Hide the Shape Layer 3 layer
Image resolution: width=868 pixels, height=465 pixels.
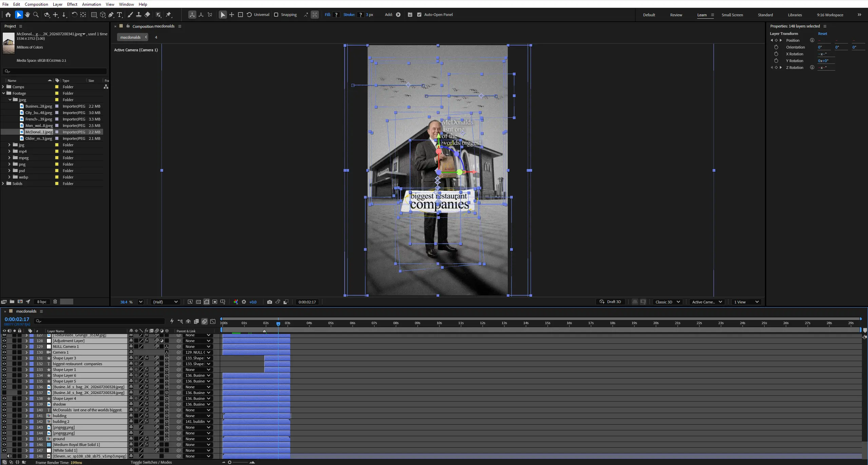4,358
